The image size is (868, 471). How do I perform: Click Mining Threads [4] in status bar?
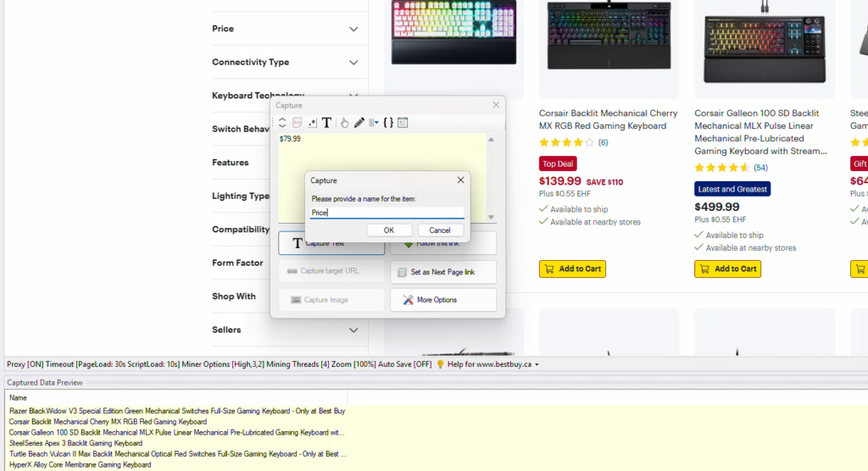[x=298, y=364]
